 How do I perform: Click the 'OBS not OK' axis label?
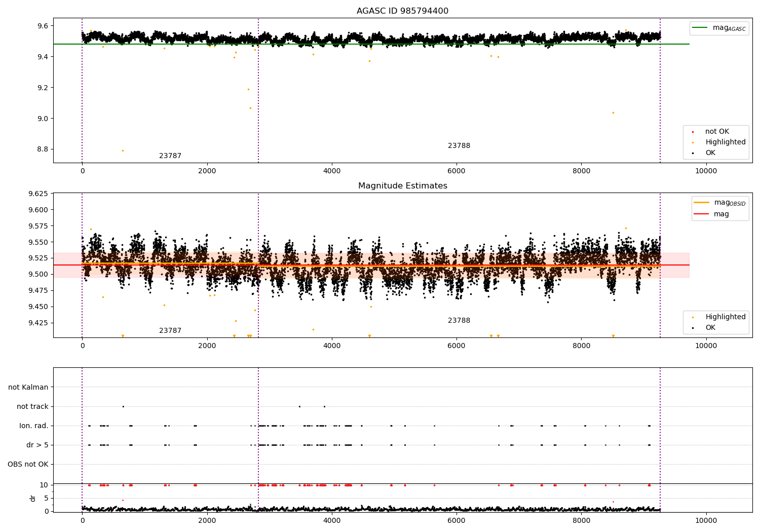coord(28,464)
